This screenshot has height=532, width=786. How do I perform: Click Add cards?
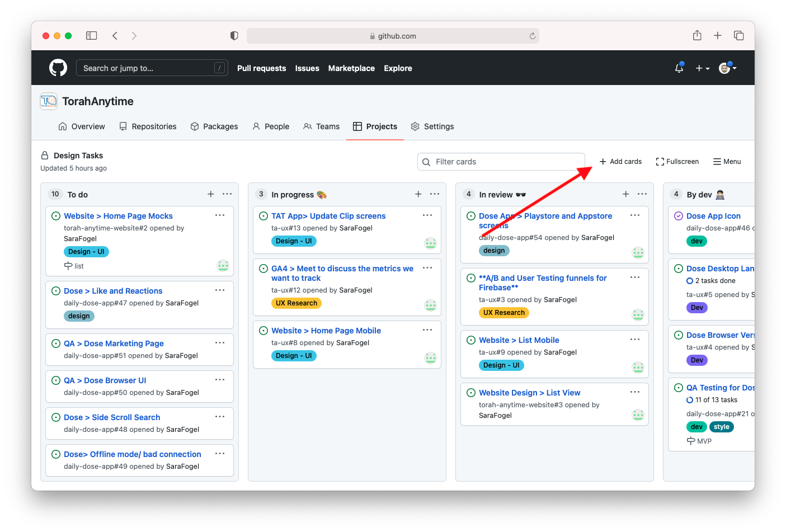point(620,162)
